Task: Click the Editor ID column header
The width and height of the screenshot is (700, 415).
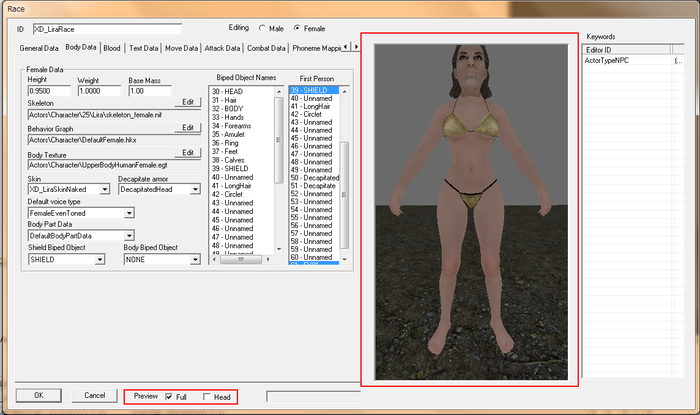Action: coord(627,50)
